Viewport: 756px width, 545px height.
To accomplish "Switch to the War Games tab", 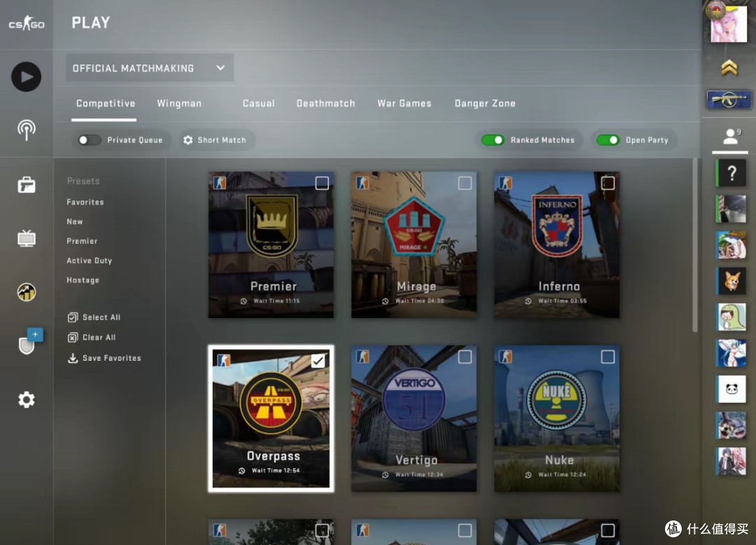I will click(404, 103).
